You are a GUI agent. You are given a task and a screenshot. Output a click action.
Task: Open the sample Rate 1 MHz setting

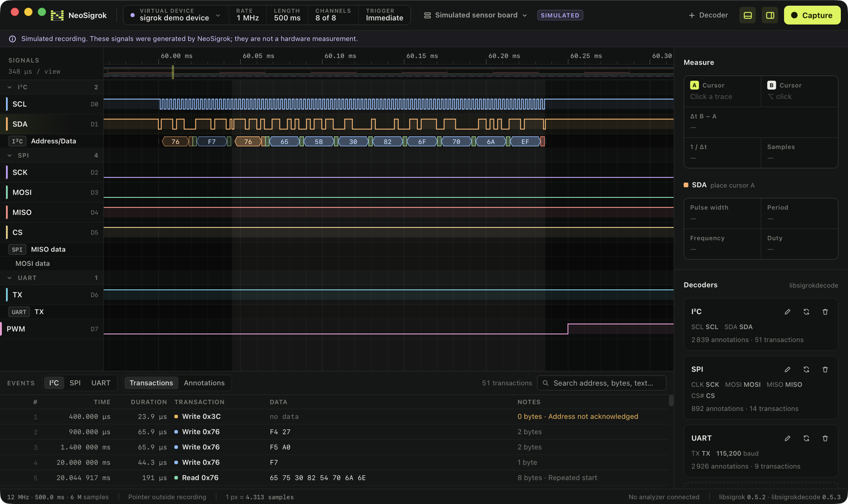click(247, 15)
